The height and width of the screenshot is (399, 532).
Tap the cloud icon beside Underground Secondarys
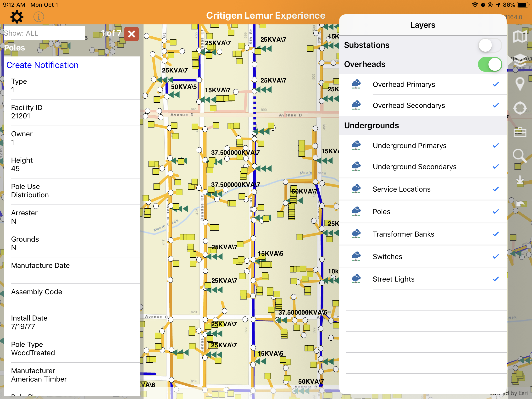pos(356,166)
